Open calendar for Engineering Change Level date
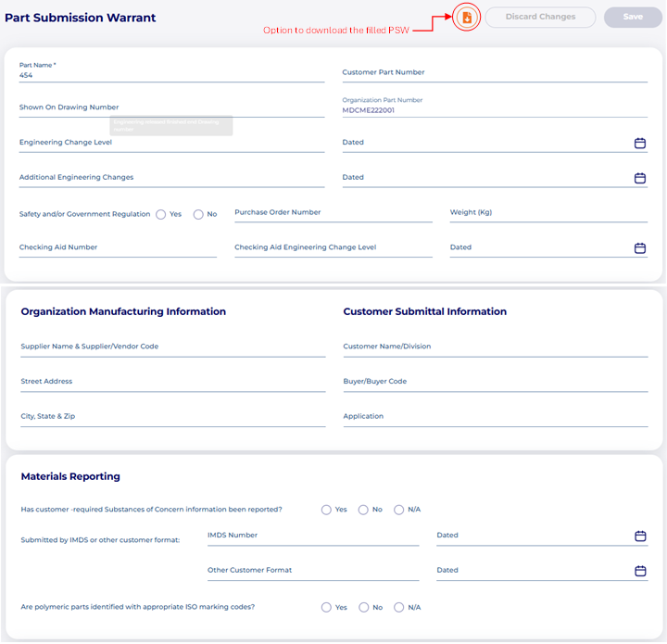The image size is (667, 644). pos(639,143)
